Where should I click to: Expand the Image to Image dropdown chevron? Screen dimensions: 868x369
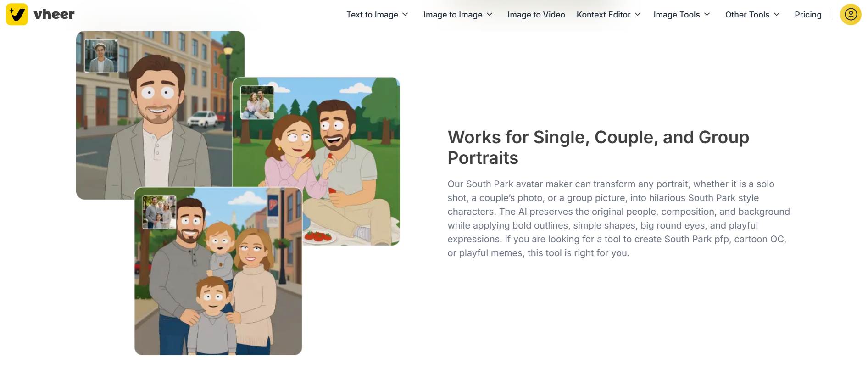click(x=490, y=15)
